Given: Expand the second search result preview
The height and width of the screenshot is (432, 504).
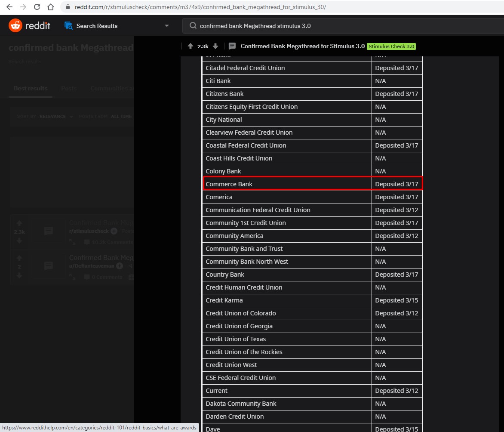Looking at the screenshot, I should 72,277.
